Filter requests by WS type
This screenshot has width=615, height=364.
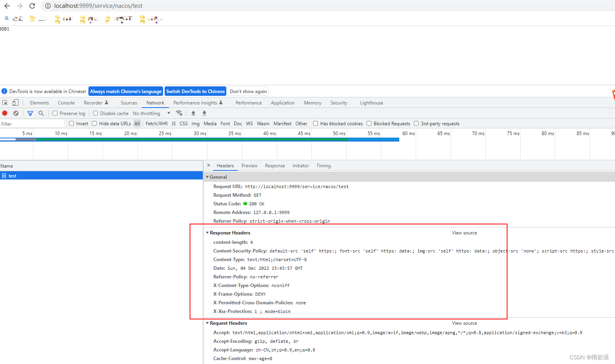(250, 124)
